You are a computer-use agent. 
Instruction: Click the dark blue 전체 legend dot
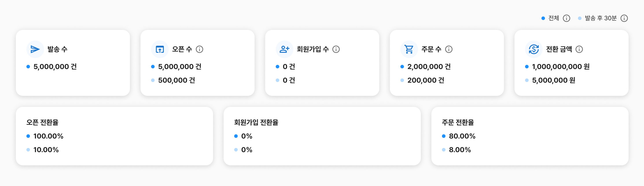pos(543,18)
